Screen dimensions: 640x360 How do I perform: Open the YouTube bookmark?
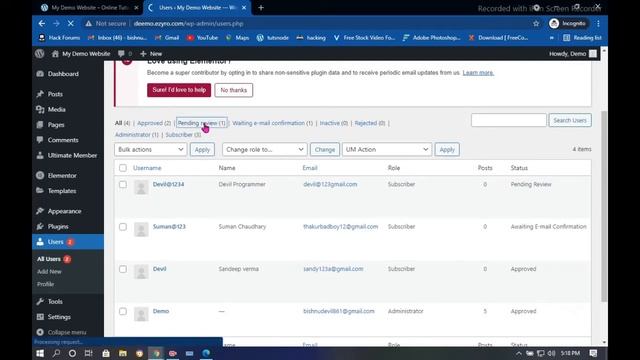(202, 38)
